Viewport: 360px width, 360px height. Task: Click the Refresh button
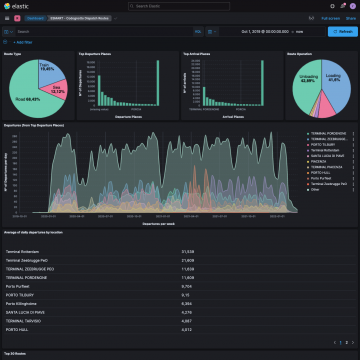click(x=343, y=32)
